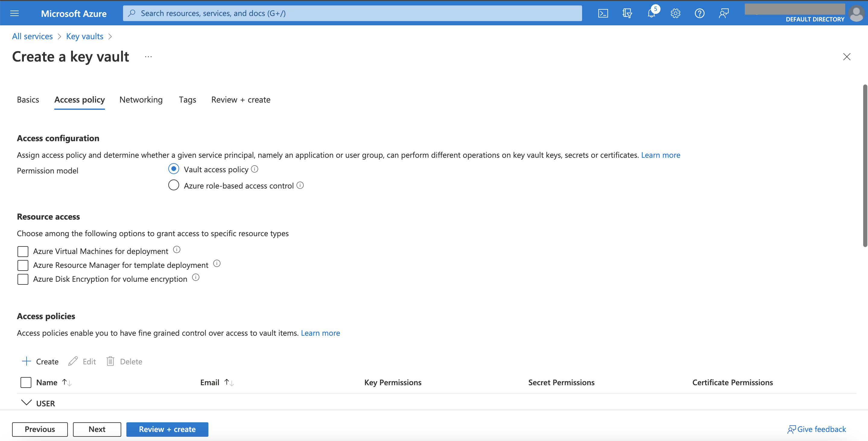Image resolution: width=868 pixels, height=441 pixels.
Task: Click the Resource access heading
Action: tap(48, 217)
